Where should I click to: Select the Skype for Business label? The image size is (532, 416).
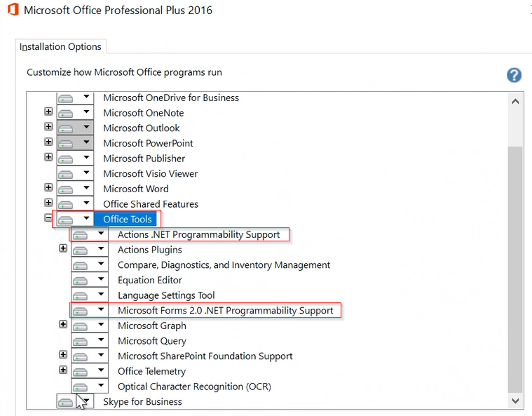point(142,401)
